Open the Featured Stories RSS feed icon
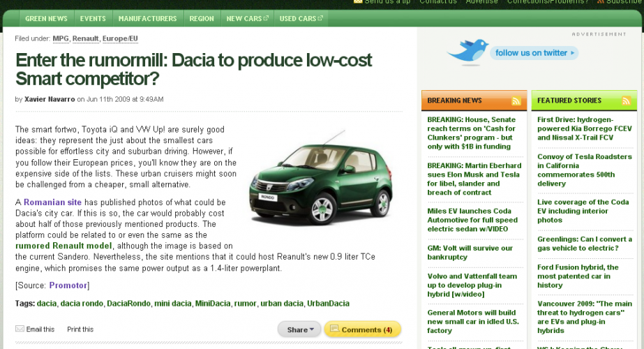This screenshot has width=644, height=349. [x=626, y=101]
